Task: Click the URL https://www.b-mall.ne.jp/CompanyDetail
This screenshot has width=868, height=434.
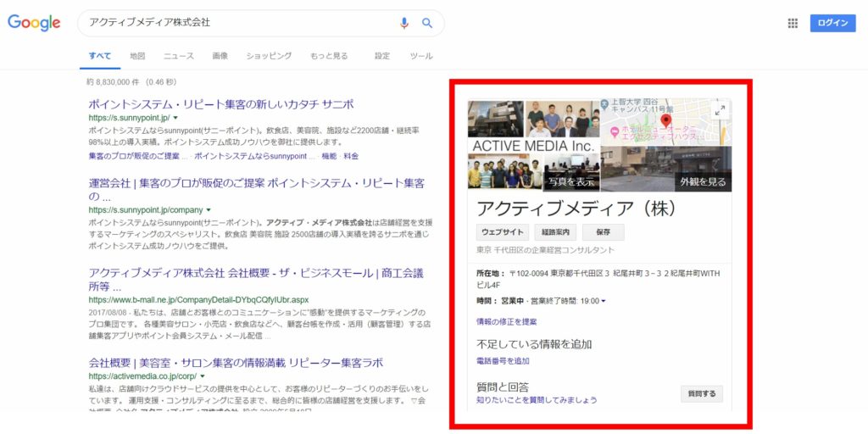Action: (198, 300)
